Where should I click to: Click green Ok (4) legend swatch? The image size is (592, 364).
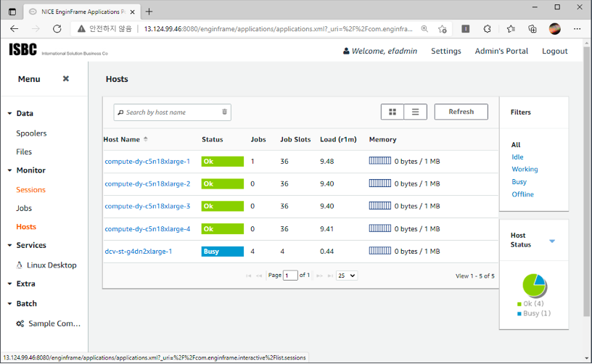519,304
